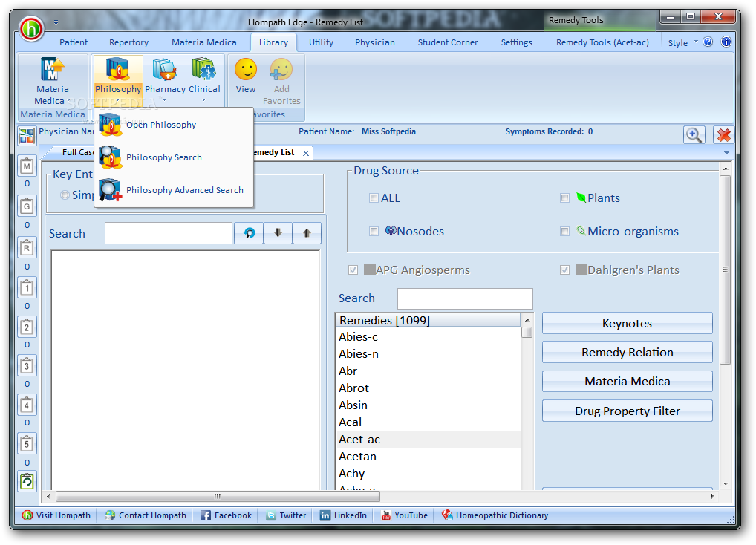Check the ALL drug source checkbox
The image size is (756, 545).
pyautogui.click(x=374, y=198)
